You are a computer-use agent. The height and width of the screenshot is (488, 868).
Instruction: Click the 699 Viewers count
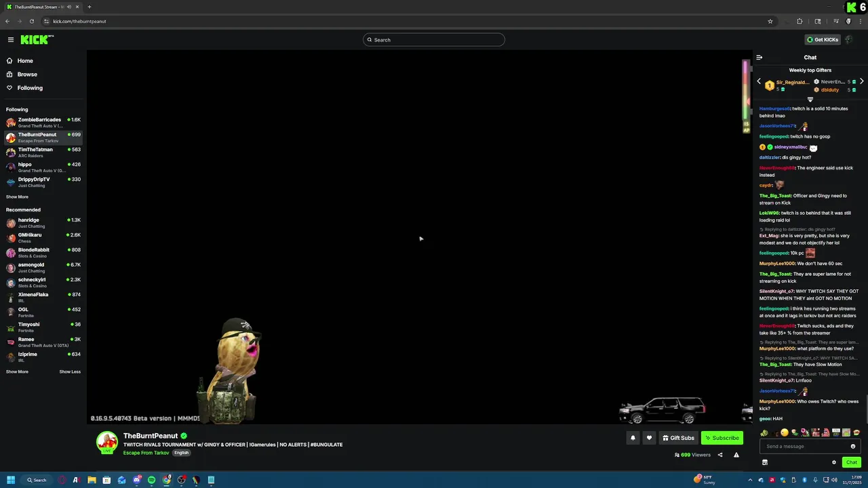click(692, 455)
